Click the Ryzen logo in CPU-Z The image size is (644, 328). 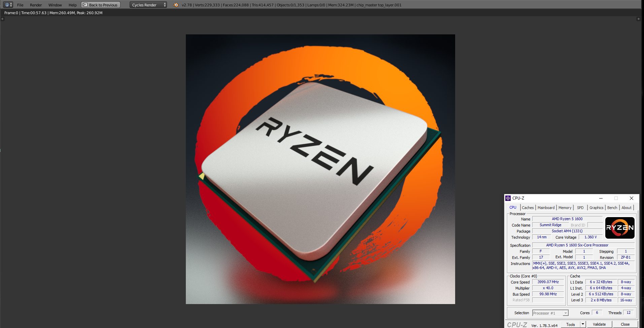point(620,228)
